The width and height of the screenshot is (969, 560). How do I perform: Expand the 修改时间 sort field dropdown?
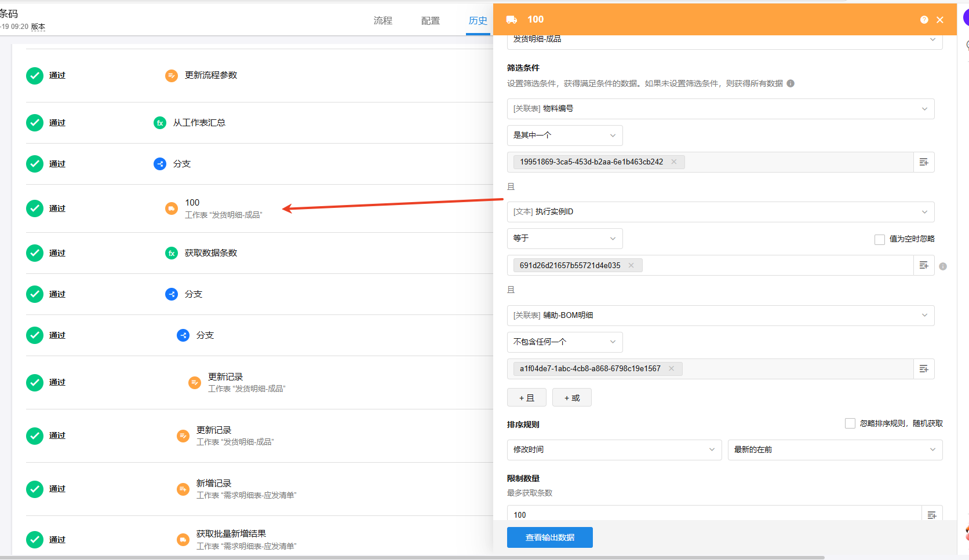point(614,450)
